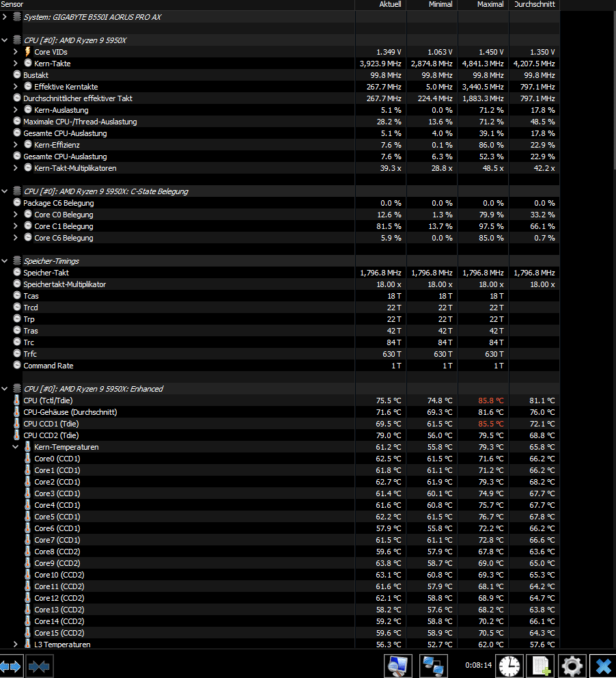This screenshot has width=616, height=678.
Task: Expand the Core VIDs row
Action: (x=16, y=52)
